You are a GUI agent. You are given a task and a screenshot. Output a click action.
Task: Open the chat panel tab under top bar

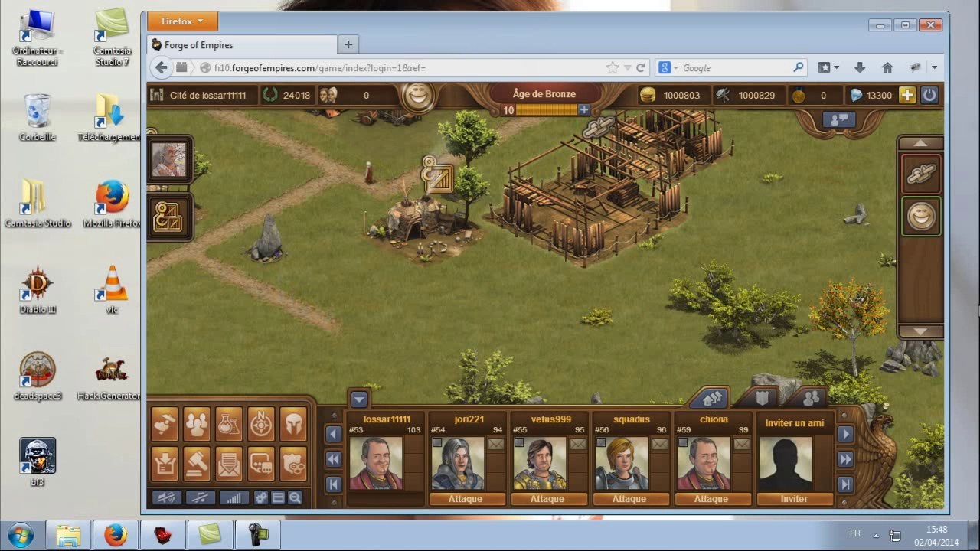[x=838, y=120]
